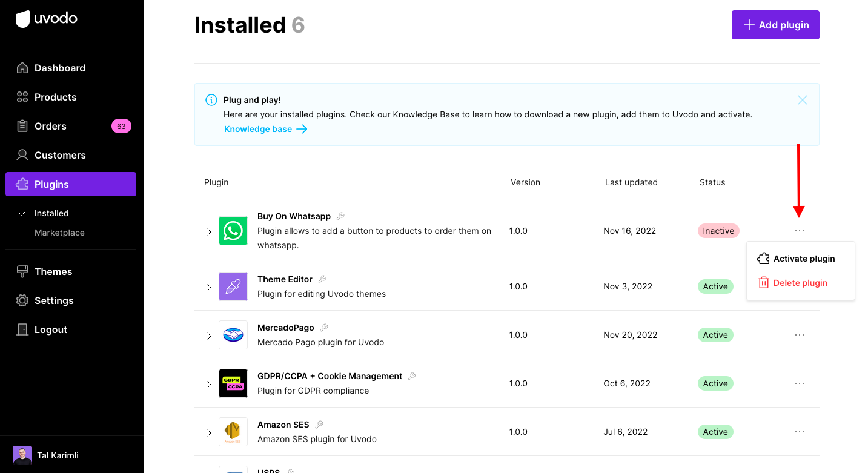Click the MercadoPago plugin name
Viewport: 868px width, 473px height.
point(286,328)
